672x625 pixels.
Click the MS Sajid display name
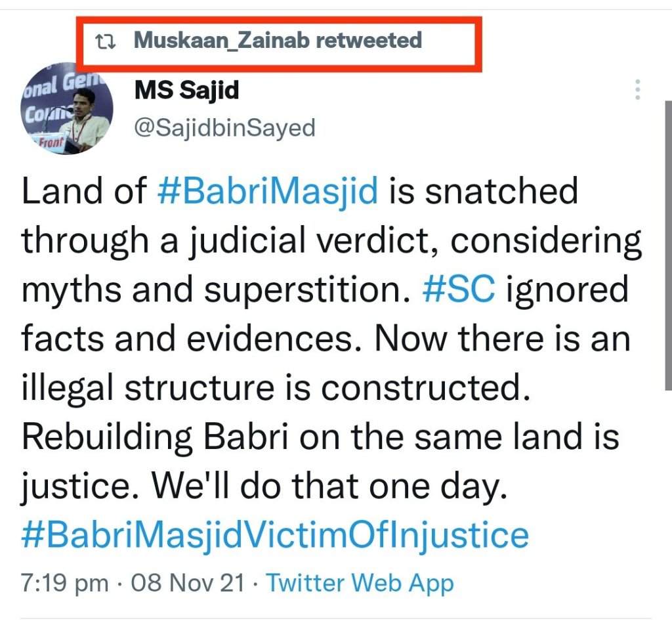pyautogui.click(x=186, y=90)
